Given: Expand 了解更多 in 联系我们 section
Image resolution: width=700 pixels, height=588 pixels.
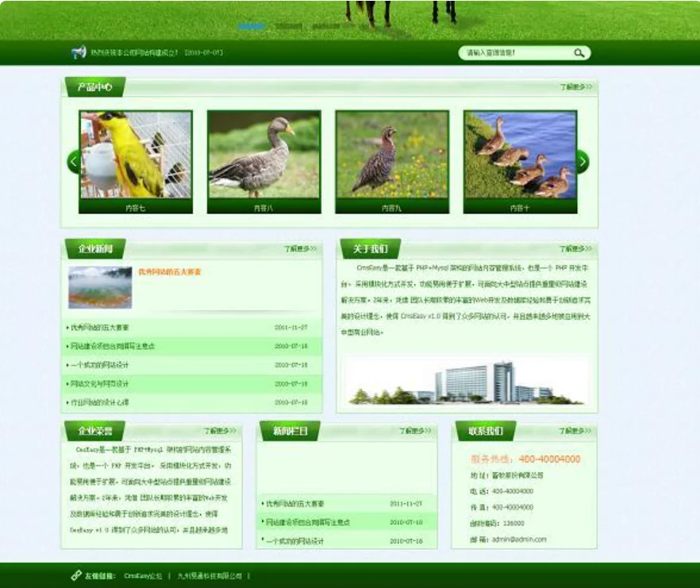Looking at the screenshot, I should coord(576,432).
